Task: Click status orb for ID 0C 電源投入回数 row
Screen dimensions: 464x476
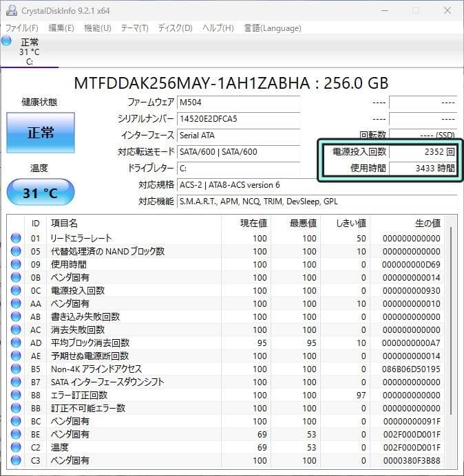Action: click(16, 290)
